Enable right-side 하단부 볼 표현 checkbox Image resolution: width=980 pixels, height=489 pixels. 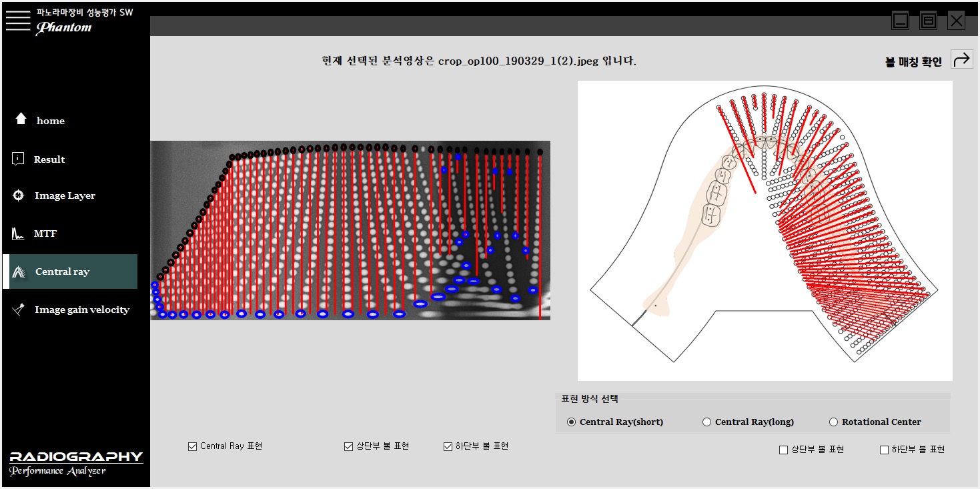tap(884, 450)
